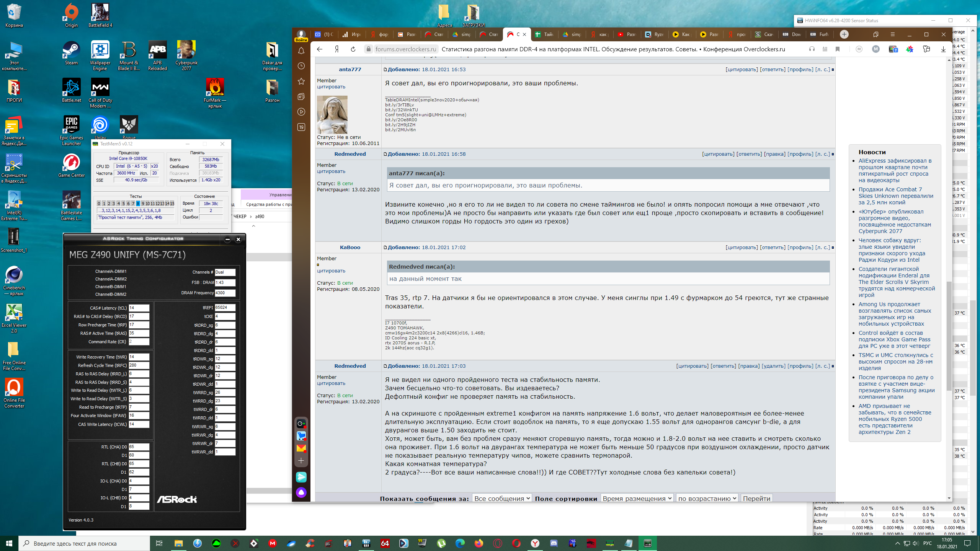Image resolution: width=980 pixels, height=551 pixels.
Task: Reload the overclockers forum page
Action: click(353, 49)
